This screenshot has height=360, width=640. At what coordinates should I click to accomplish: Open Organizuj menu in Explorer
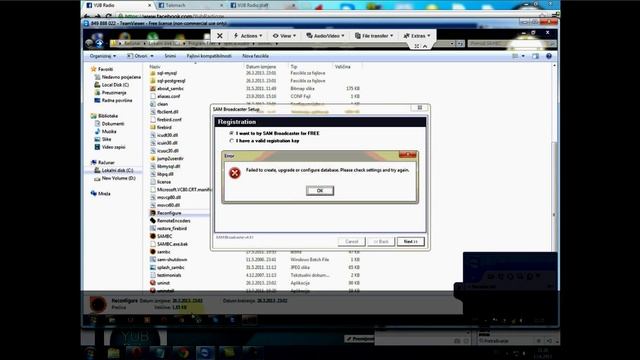[102, 56]
